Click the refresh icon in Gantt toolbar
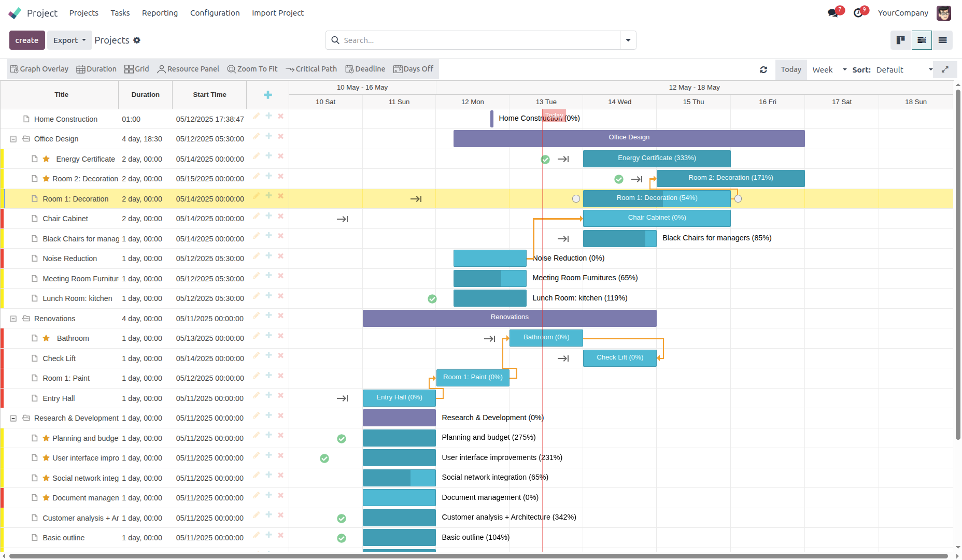Image resolution: width=962 pixels, height=560 pixels. [x=763, y=69]
